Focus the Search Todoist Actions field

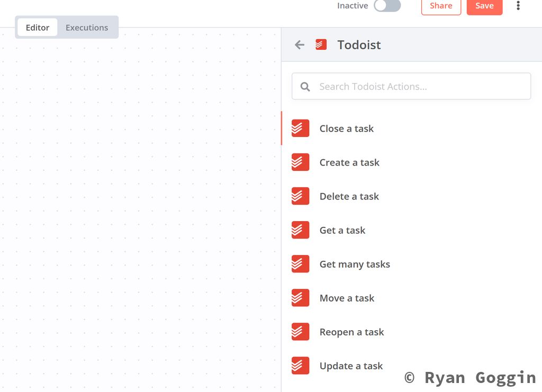tap(418, 87)
